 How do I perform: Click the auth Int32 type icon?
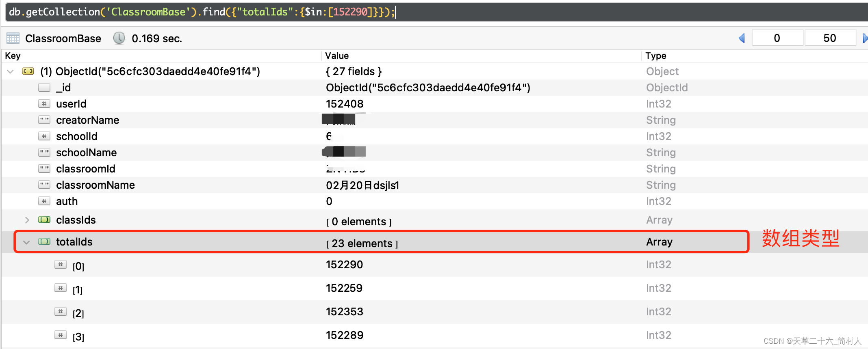pos(44,201)
